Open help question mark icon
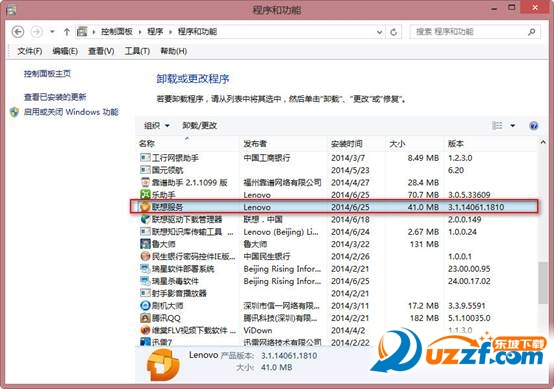The height and width of the screenshot is (389, 554). click(x=534, y=125)
